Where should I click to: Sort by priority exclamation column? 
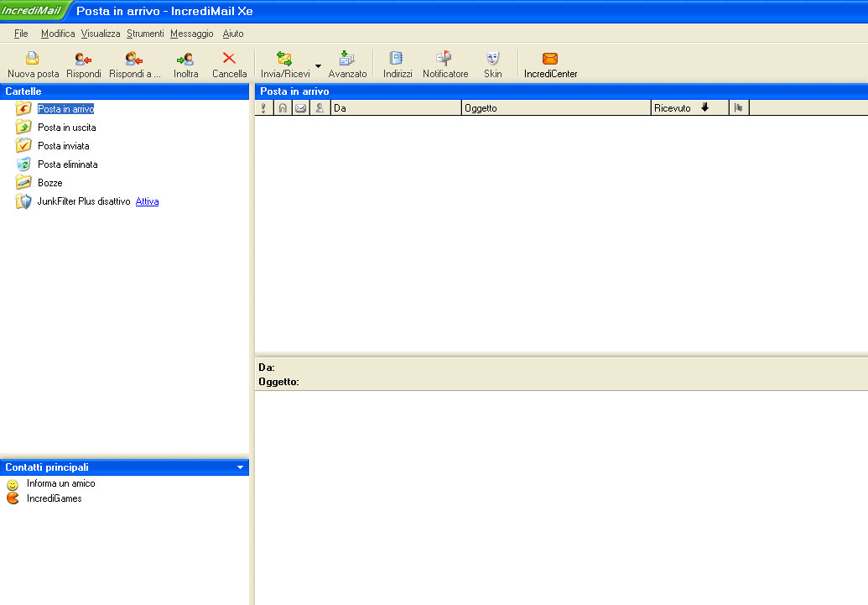[x=263, y=108]
